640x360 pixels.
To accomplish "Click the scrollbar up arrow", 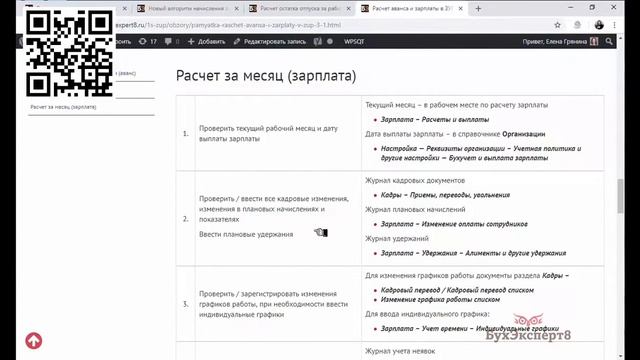I will (x=620, y=38).
